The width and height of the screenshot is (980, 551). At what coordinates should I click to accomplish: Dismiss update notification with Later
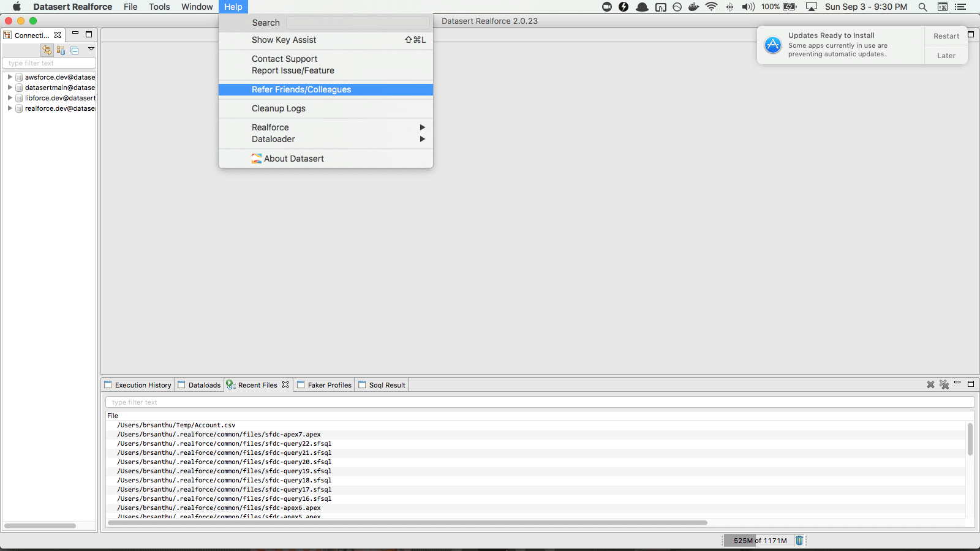coord(946,56)
